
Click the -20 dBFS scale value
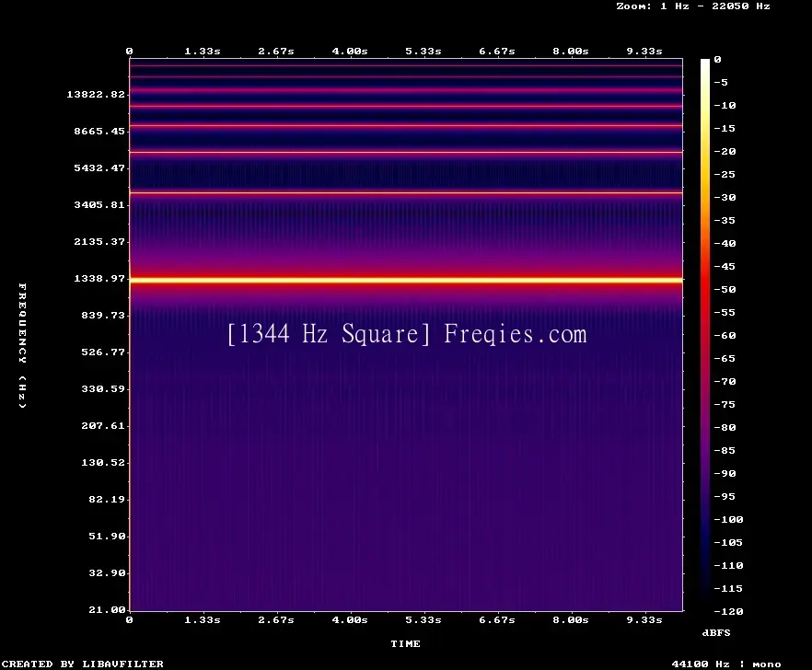725,151
